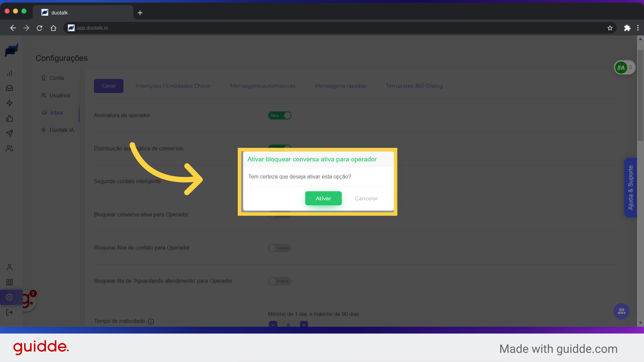Image resolution: width=644 pixels, height=362 pixels.
Task: Click the Segundo contato inteligente label
Action: (127, 181)
